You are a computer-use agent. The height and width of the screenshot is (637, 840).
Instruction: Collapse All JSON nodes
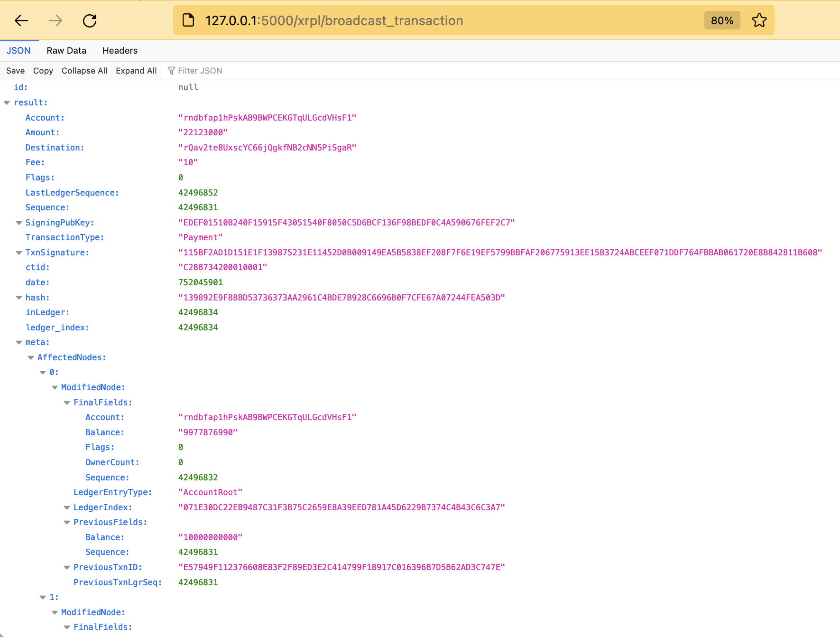pyautogui.click(x=84, y=71)
